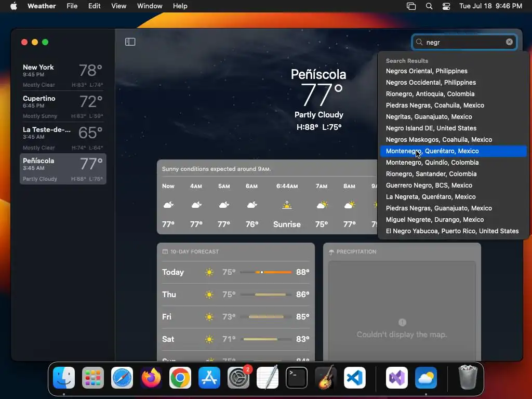Screen dimensions: 532x399
Task: Choose Negros Occidental, Philippines result
Action: [x=453, y=83]
